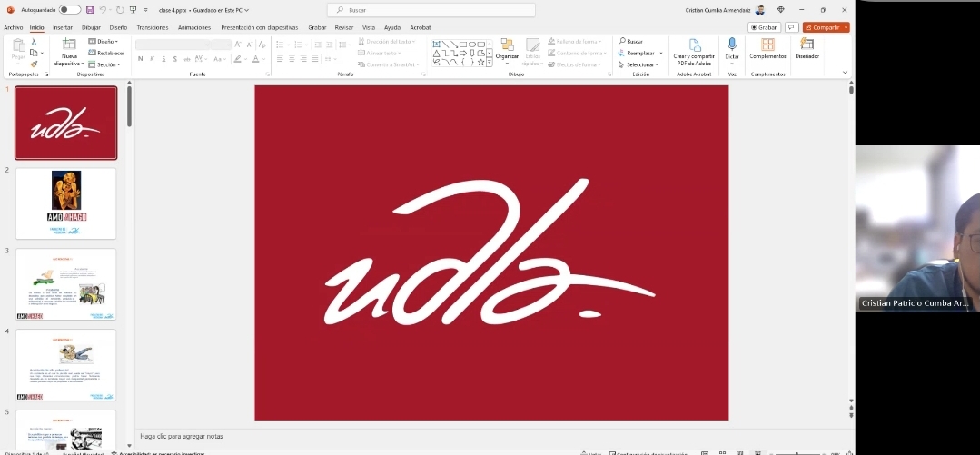Collapse the ribbon with the chevron

845,73
